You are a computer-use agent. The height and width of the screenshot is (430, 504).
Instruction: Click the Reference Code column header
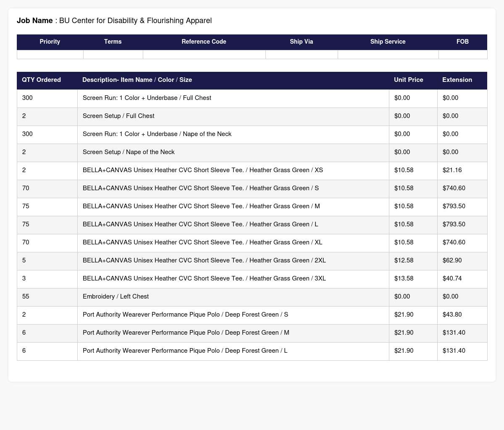204,42
